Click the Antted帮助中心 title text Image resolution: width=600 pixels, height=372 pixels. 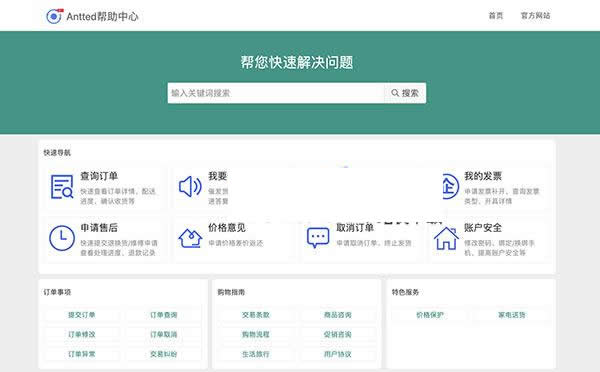tap(102, 16)
